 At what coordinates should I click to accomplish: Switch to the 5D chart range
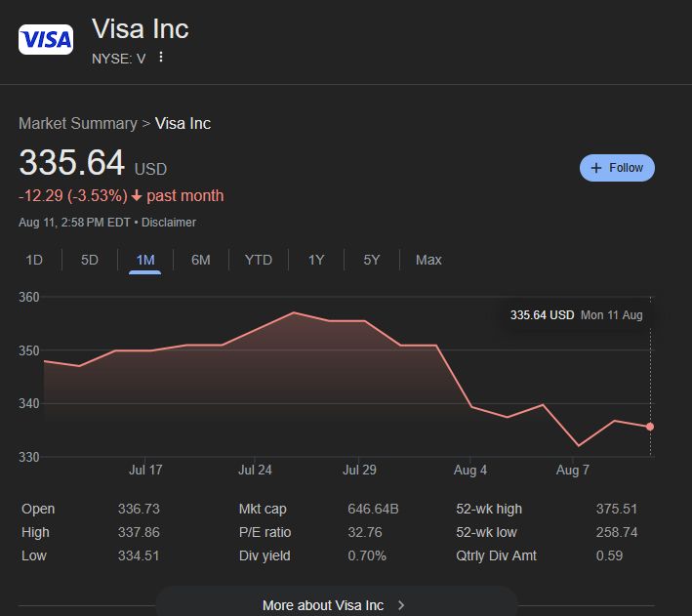coord(90,260)
